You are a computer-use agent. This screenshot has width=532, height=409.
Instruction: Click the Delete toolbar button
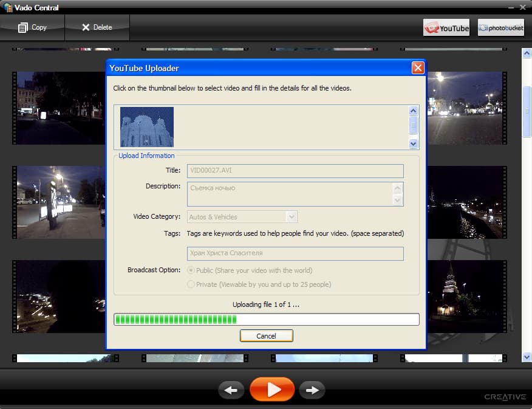point(97,27)
